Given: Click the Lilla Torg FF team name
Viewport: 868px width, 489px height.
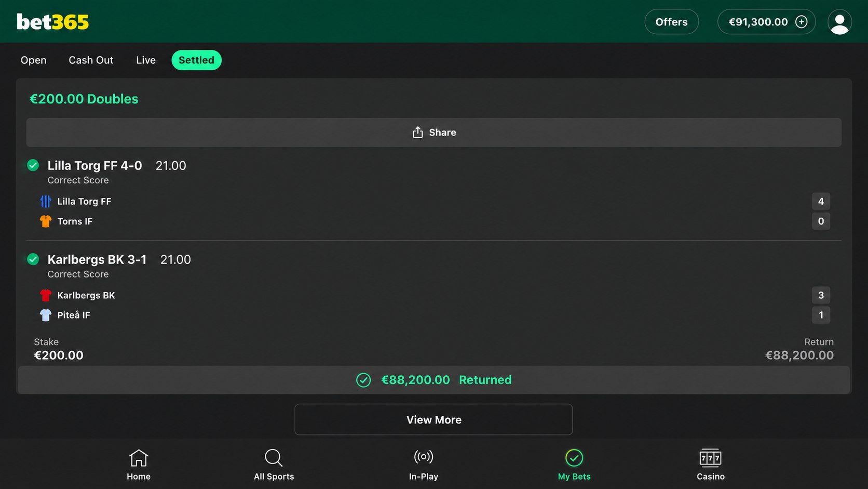Looking at the screenshot, I should 84,201.
